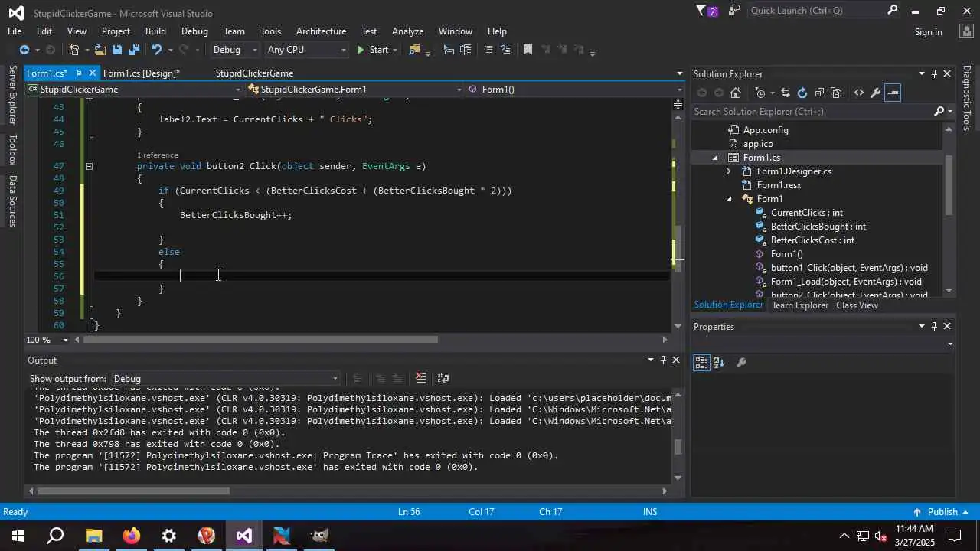
Task: Close the Form1.cs editor tab
Action: click(93, 73)
